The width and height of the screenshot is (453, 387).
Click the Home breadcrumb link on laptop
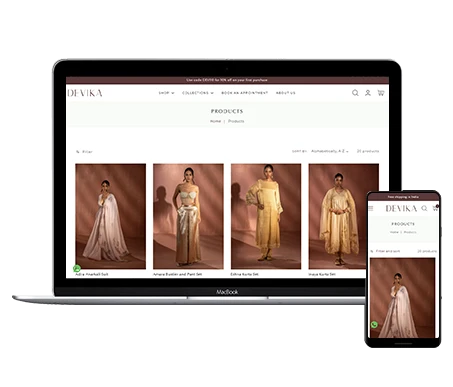coord(215,121)
